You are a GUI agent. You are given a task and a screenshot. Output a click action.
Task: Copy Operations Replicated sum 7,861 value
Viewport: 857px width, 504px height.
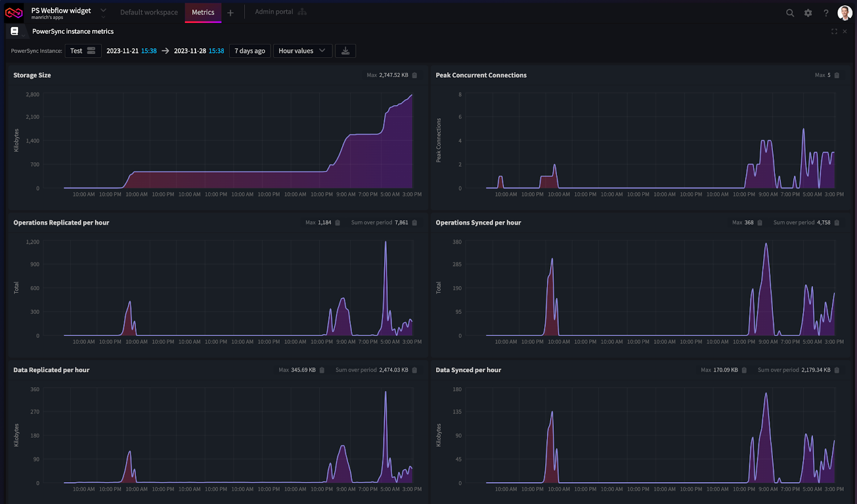(x=415, y=223)
